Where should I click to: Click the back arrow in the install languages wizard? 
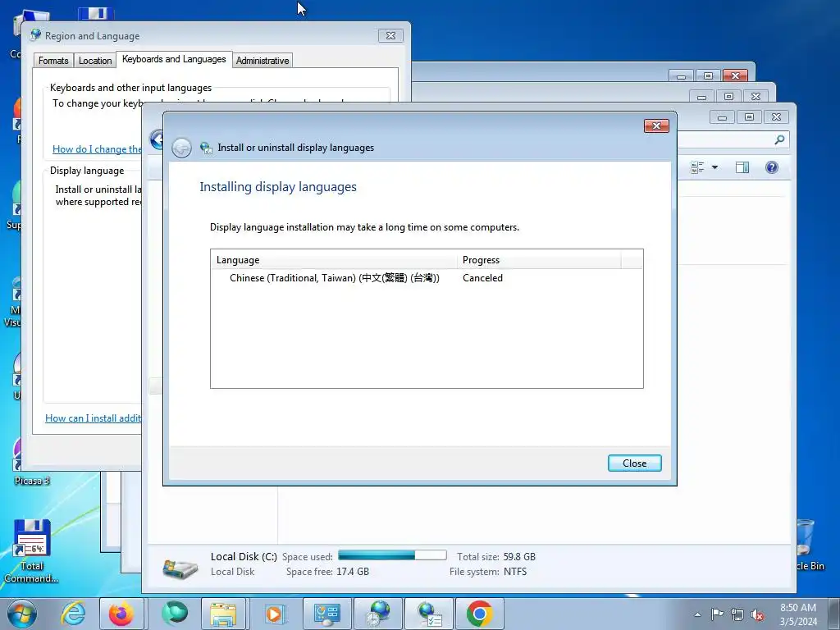coord(181,148)
